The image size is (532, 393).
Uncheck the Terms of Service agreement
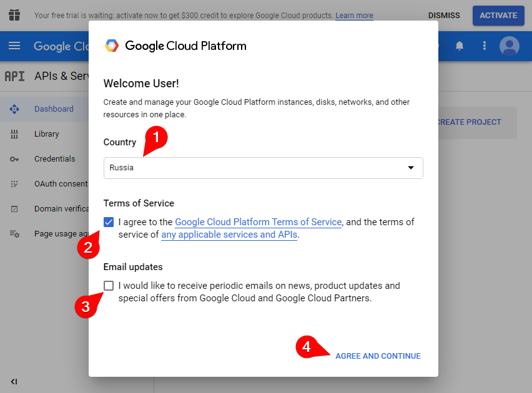tap(109, 222)
